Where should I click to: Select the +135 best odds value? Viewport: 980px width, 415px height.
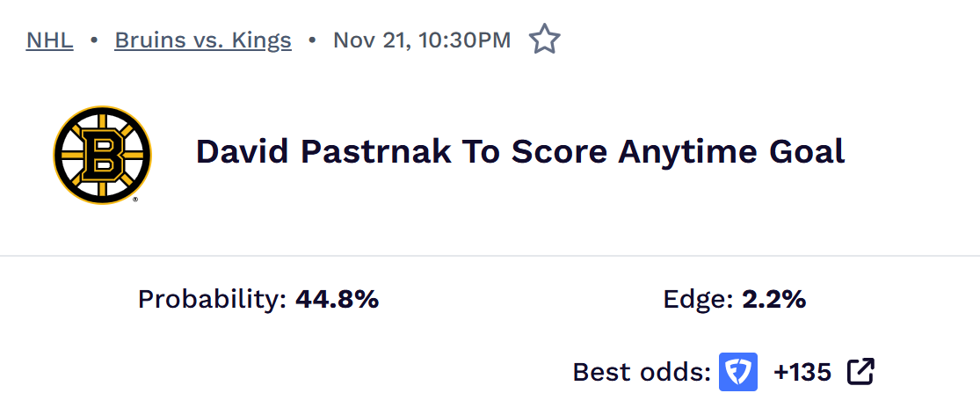802,372
